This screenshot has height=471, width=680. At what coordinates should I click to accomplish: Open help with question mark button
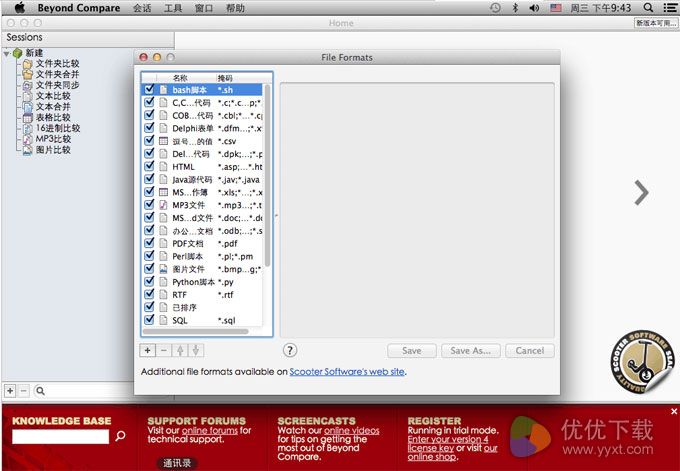tap(290, 350)
